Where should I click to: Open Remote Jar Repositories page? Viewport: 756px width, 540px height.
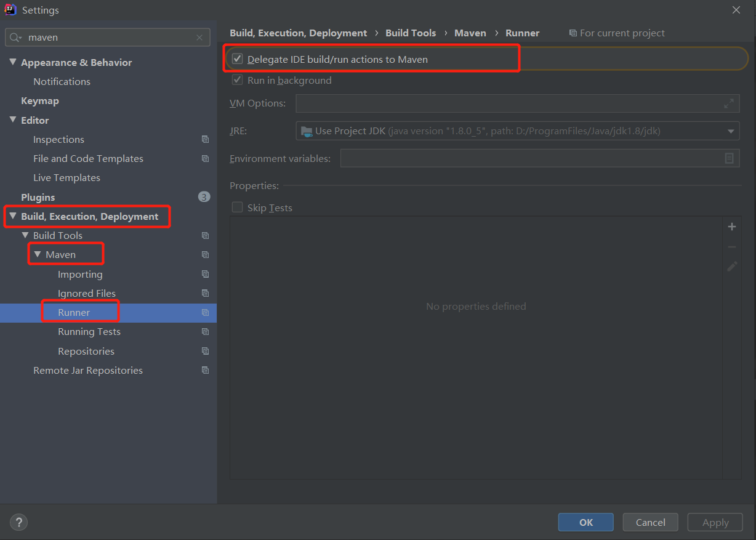pyautogui.click(x=88, y=371)
